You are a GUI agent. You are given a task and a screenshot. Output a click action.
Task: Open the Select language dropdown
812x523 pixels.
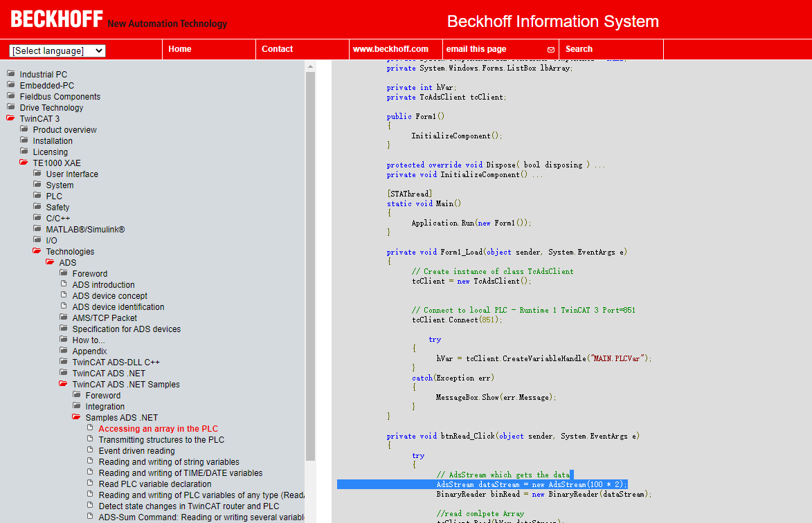point(57,51)
